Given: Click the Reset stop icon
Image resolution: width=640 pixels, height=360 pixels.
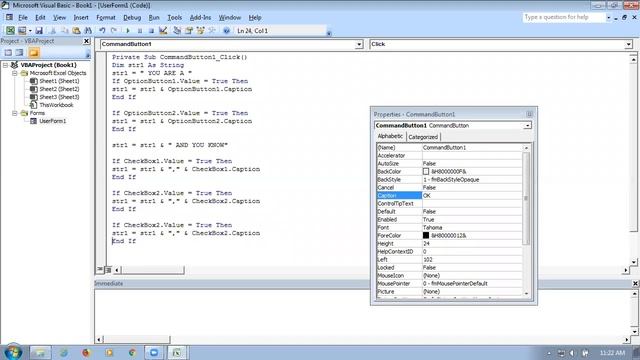Looking at the screenshot, I should pyautogui.click(x=151, y=31).
